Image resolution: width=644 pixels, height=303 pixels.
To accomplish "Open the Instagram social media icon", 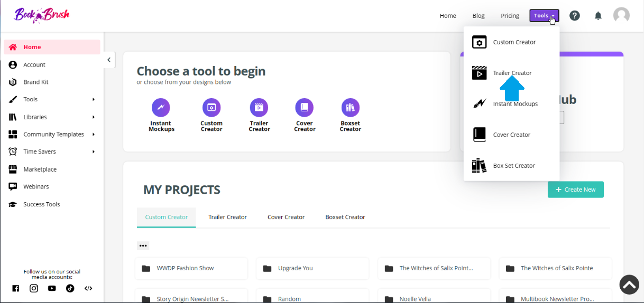I will click(34, 288).
